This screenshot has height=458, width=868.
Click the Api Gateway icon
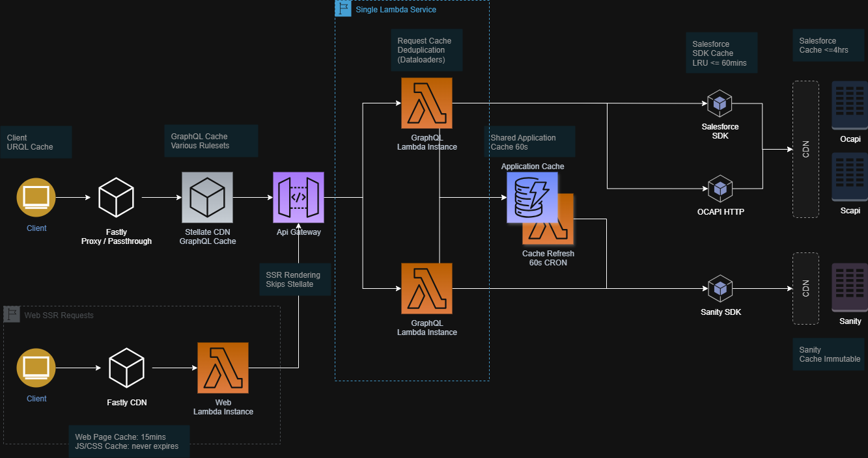[298, 197]
